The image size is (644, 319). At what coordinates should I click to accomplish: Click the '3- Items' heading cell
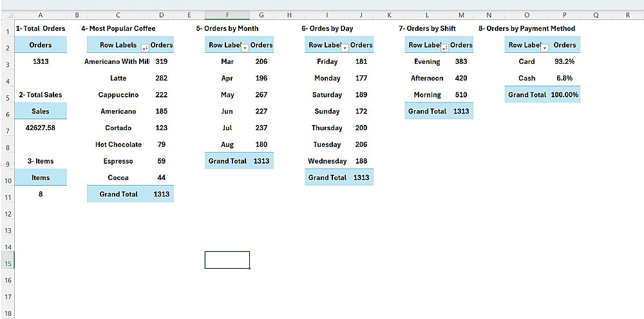[x=40, y=161]
